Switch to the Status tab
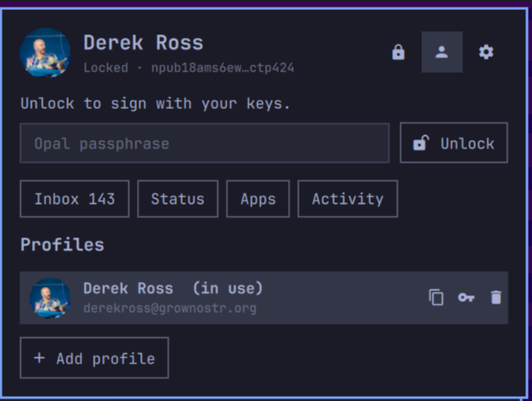The width and height of the screenshot is (532, 401). (x=178, y=199)
